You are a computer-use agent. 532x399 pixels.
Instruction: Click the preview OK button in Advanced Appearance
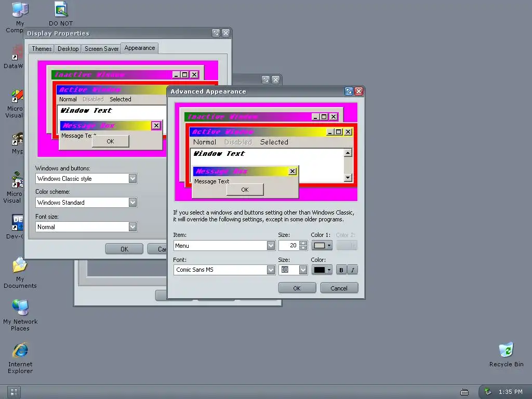[245, 190]
